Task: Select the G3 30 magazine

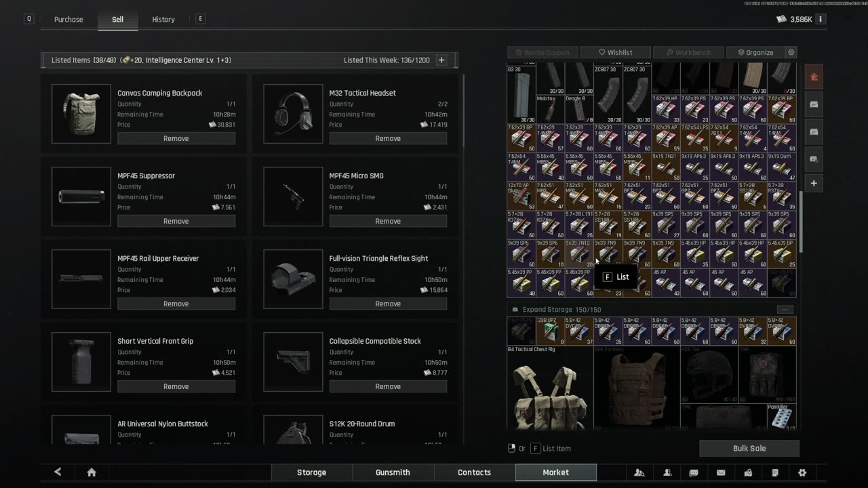Action: click(521, 94)
